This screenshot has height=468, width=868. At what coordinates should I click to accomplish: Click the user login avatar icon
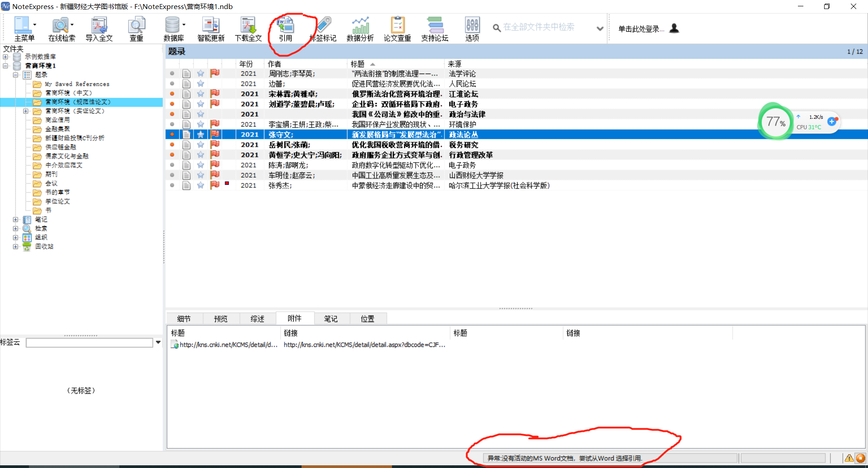click(x=674, y=28)
